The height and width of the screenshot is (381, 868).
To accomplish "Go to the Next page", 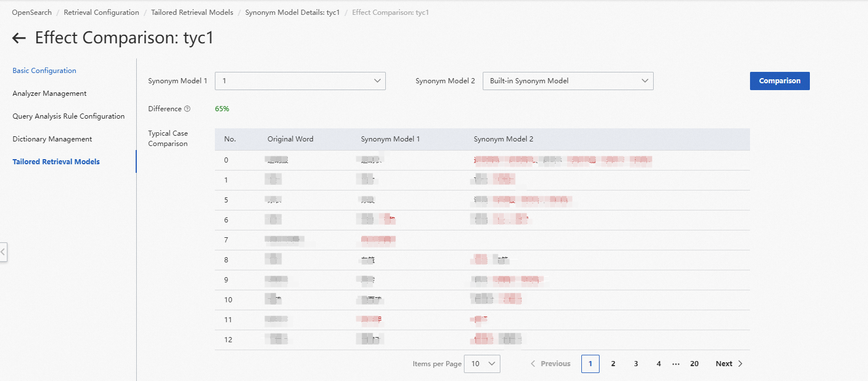I will click(729, 364).
